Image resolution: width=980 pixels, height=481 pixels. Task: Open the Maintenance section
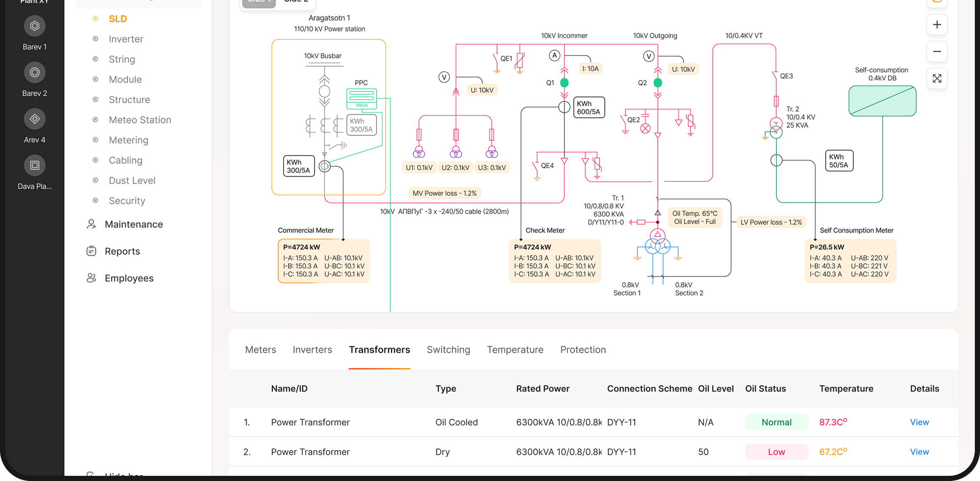click(133, 224)
